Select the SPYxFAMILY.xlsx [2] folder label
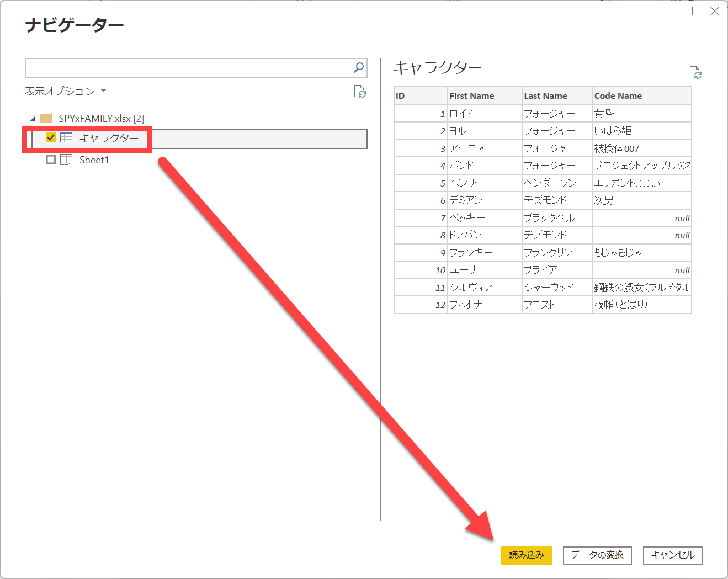This screenshot has height=579, width=728. (x=101, y=118)
